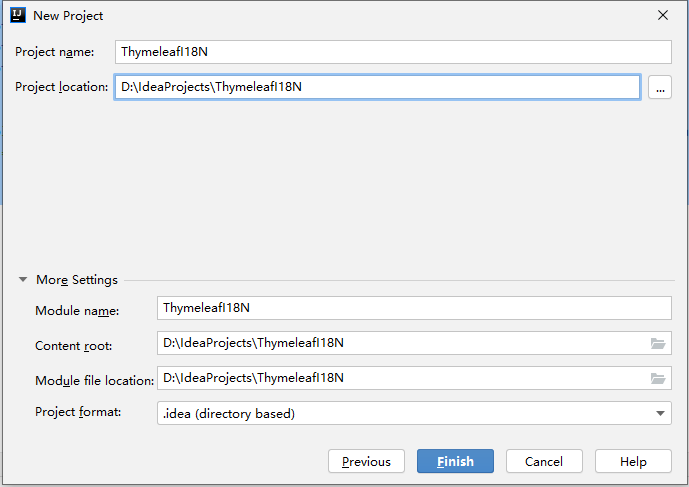This screenshot has width=689, height=487.
Task: Click the 'Module file location:' label
Action: (x=94, y=381)
